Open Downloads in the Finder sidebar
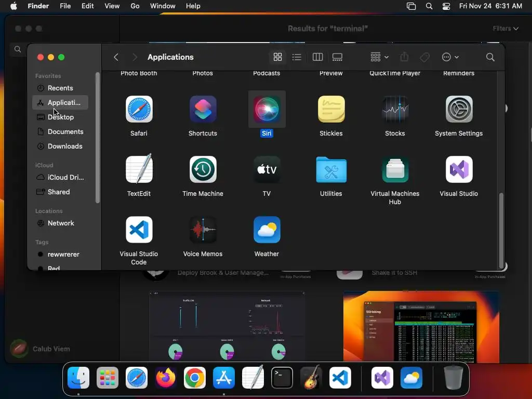Screen dimensions: 532x399 pos(60,146)
